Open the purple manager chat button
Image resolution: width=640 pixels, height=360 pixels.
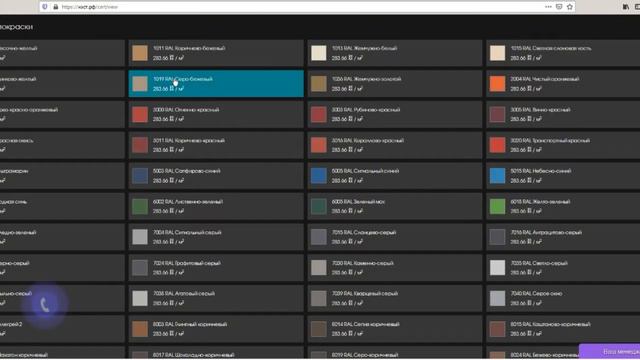609,351
